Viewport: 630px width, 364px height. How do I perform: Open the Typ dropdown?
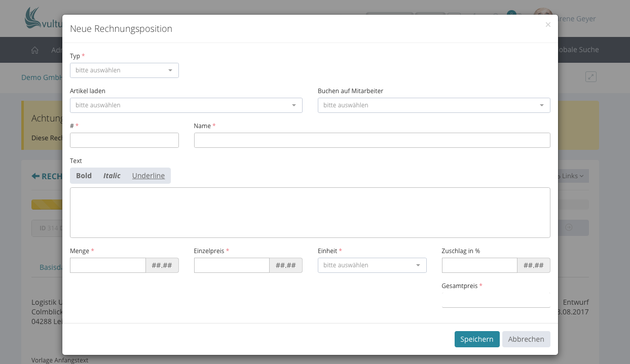pos(124,70)
